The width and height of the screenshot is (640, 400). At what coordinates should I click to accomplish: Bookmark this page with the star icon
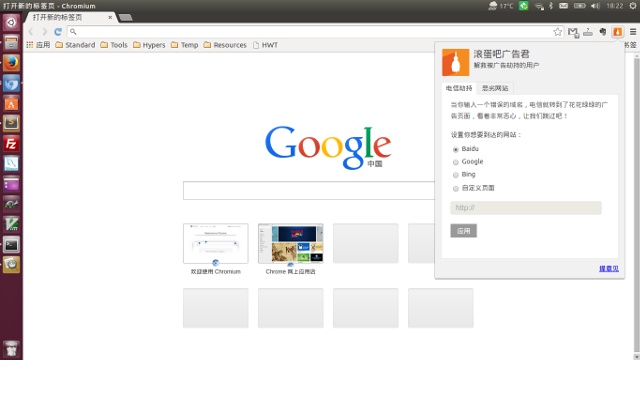[558, 32]
